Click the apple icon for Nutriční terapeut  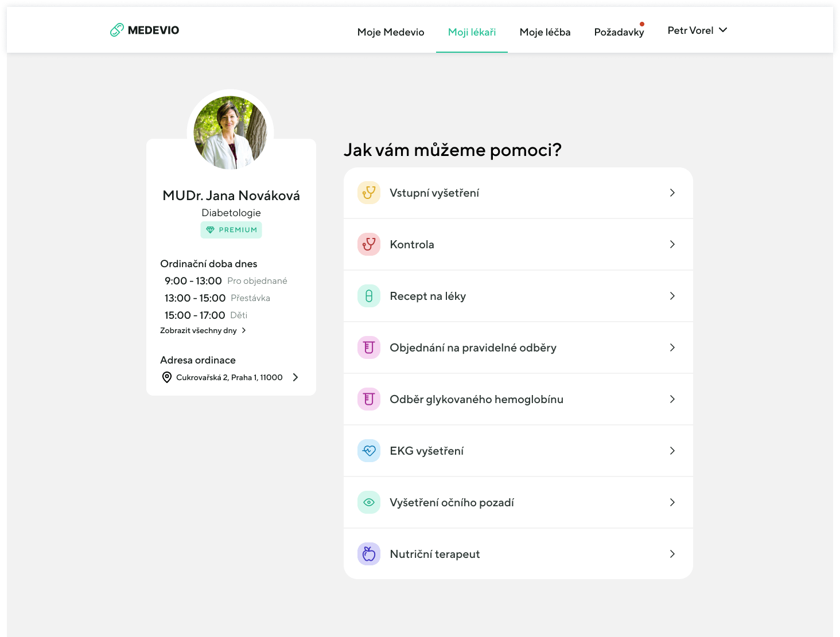click(x=369, y=554)
